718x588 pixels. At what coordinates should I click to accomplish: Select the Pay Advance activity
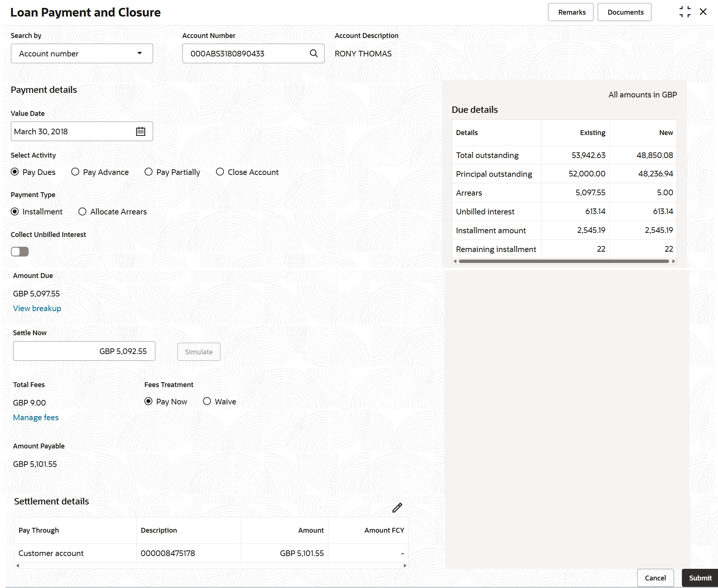pos(75,172)
